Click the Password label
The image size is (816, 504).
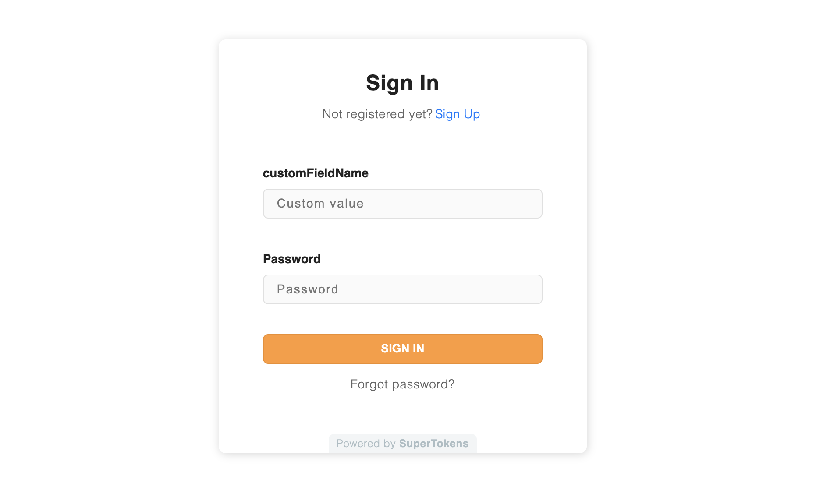(x=292, y=259)
